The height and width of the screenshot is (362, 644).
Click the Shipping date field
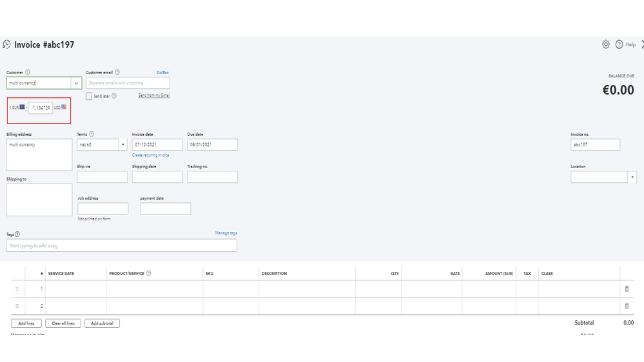157,177
